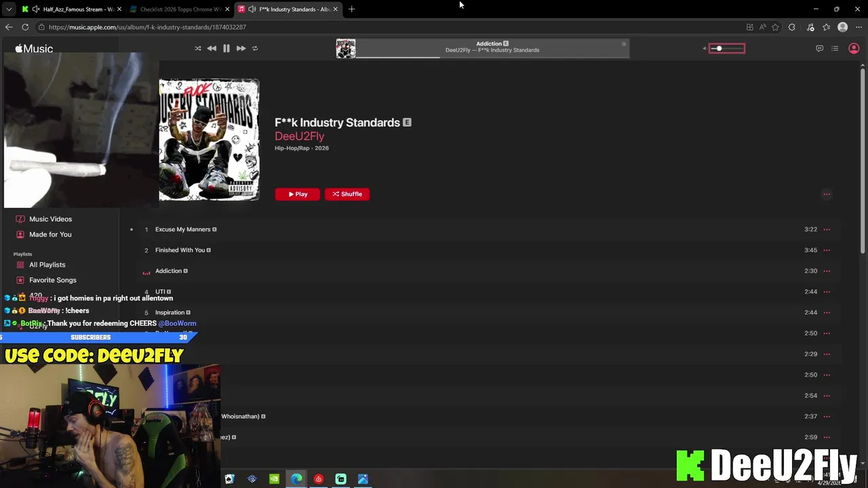Screen dimensions: 868x488
Task: Open the Solitaire taskbar icon
Action: [229, 479]
